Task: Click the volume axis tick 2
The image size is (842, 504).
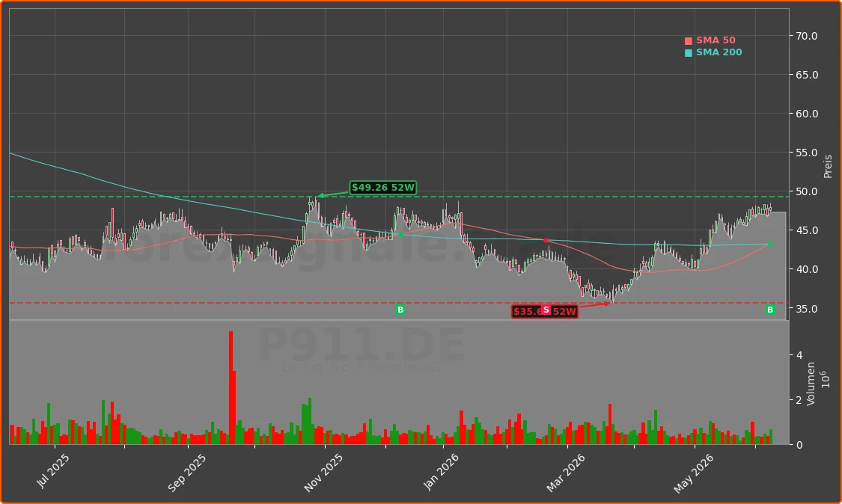Action: pos(799,400)
